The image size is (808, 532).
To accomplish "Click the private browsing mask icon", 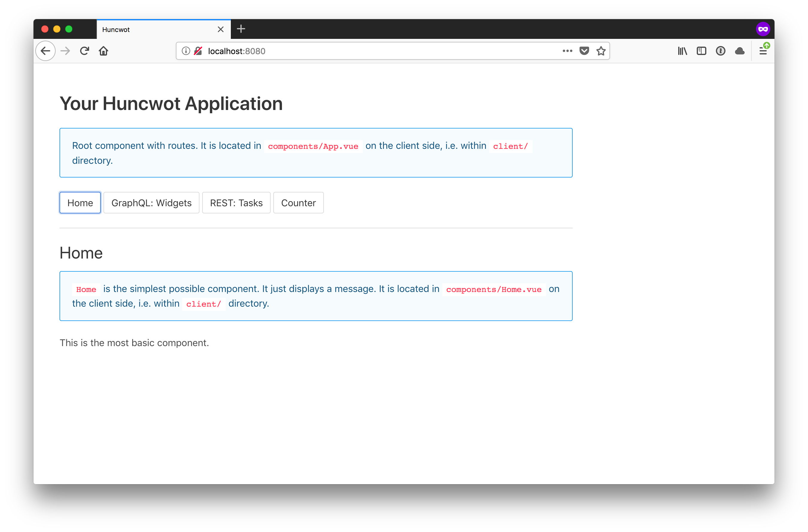I will point(763,29).
